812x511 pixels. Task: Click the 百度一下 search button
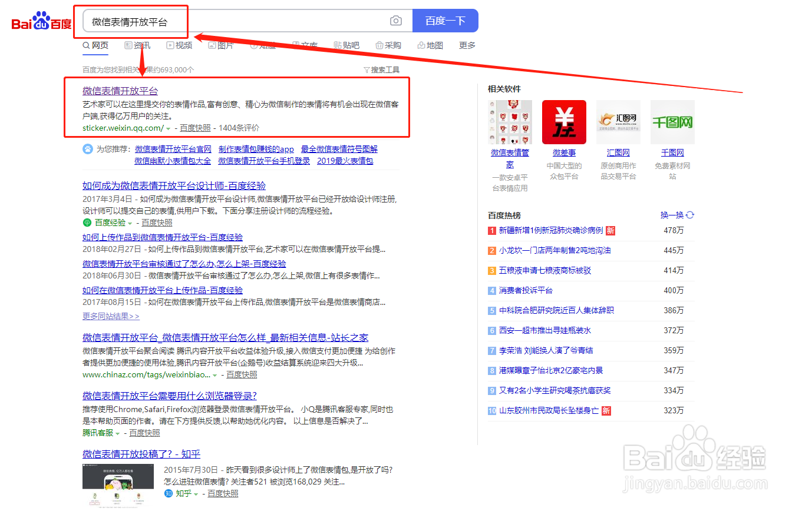tap(445, 21)
